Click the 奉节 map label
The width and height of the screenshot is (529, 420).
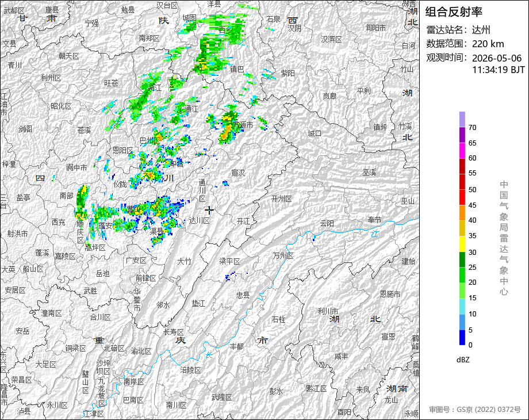point(374,220)
